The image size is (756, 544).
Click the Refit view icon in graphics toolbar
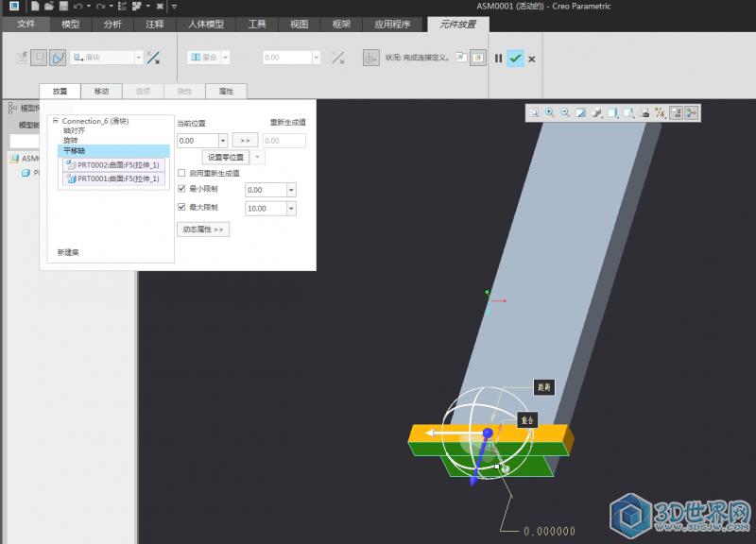coord(534,112)
